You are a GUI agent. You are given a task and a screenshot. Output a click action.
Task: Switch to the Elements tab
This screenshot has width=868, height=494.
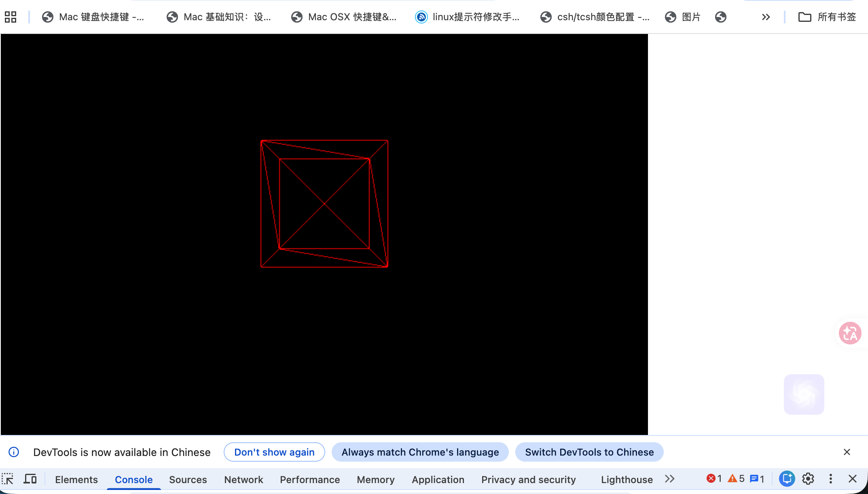76,479
